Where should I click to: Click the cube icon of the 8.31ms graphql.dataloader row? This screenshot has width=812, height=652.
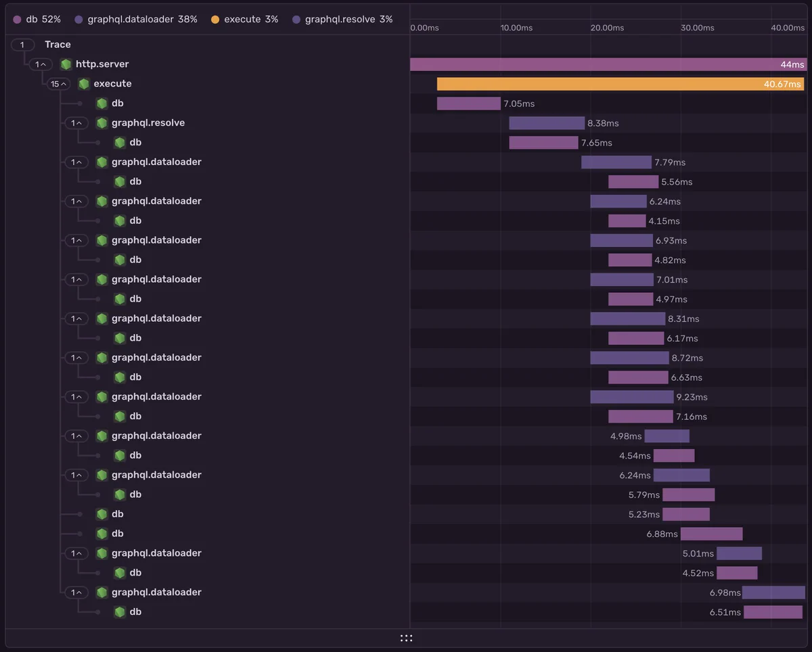pos(102,319)
